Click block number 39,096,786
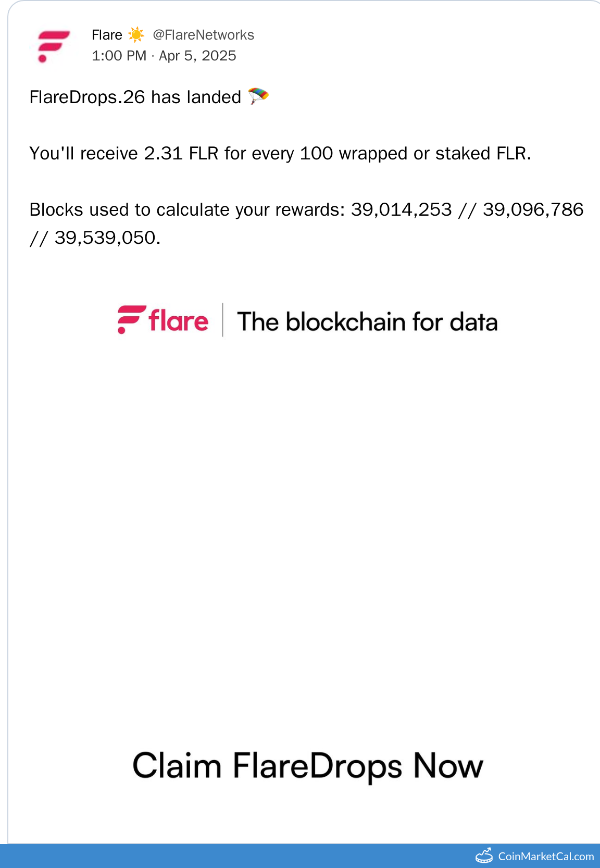 point(533,209)
